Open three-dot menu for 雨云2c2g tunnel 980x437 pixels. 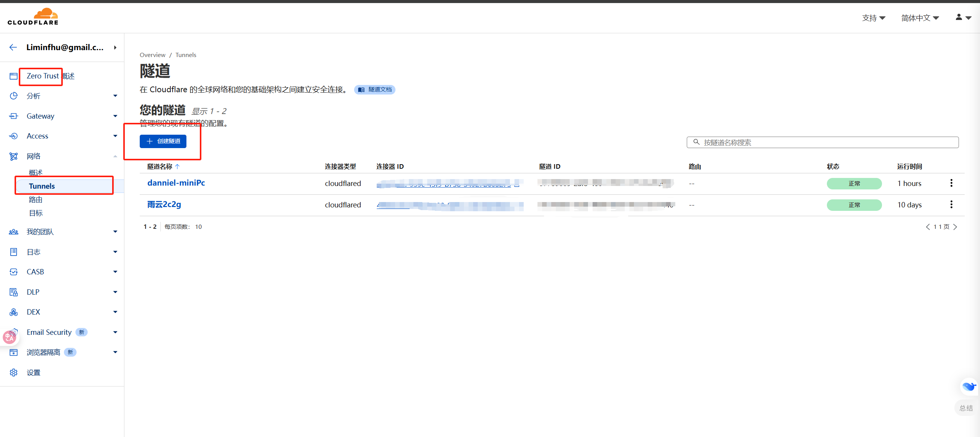(951, 205)
